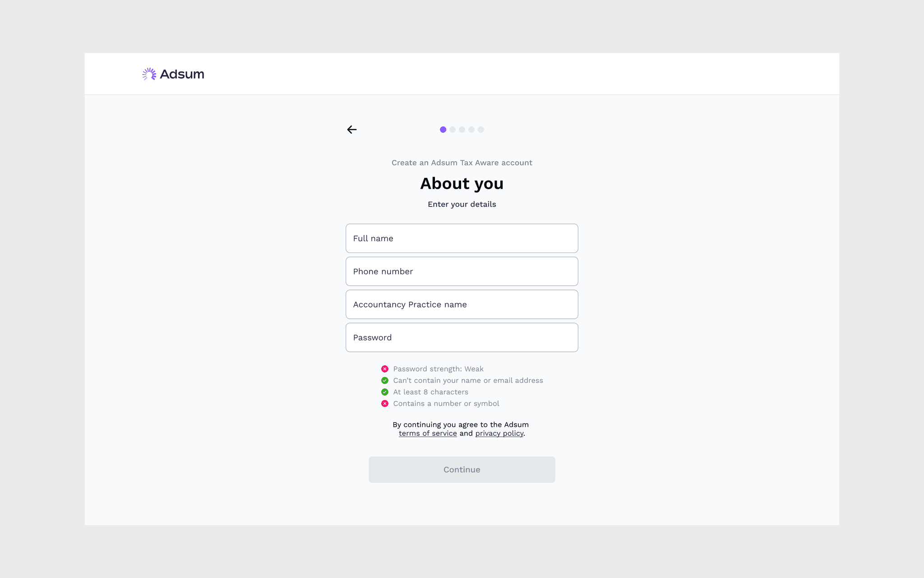Click the third progress dot
924x578 pixels.
462,130
